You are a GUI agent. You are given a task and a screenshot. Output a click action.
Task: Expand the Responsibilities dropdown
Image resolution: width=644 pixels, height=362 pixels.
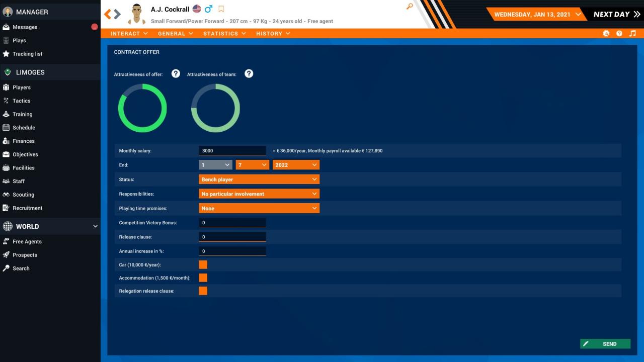coord(259,194)
